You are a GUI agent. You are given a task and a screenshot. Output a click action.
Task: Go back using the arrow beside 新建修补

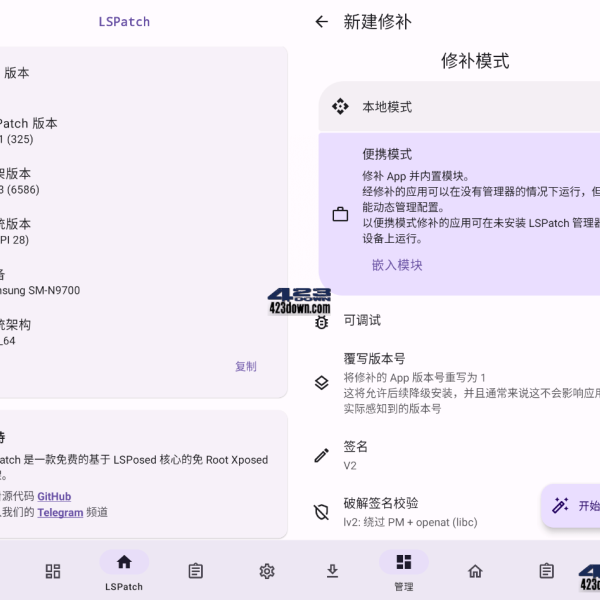(x=321, y=22)
